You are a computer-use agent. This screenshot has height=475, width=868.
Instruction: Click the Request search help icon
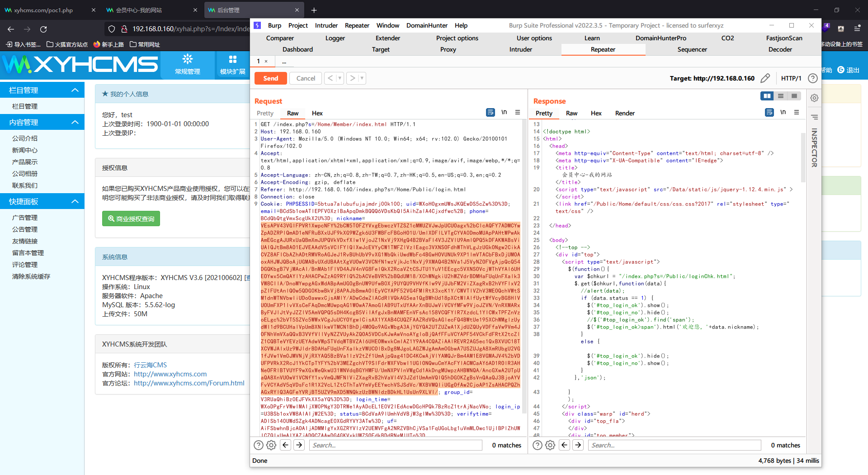coord(259,445)
